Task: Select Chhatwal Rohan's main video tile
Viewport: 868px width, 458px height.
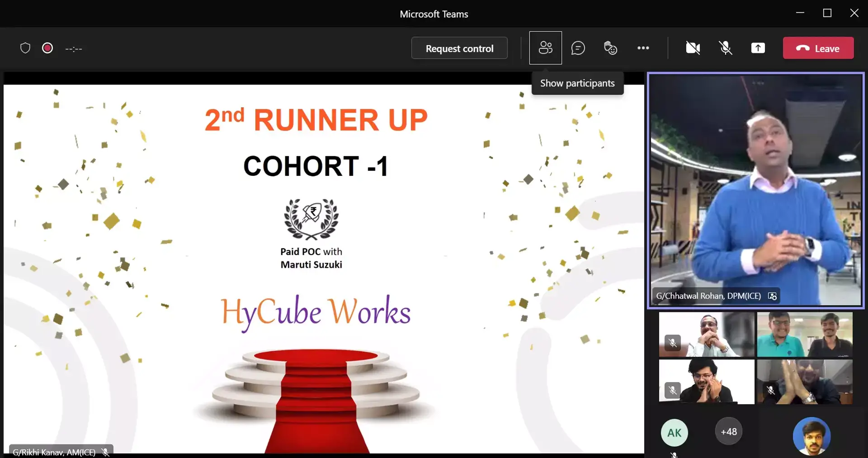Action: [x=756, y=190]
